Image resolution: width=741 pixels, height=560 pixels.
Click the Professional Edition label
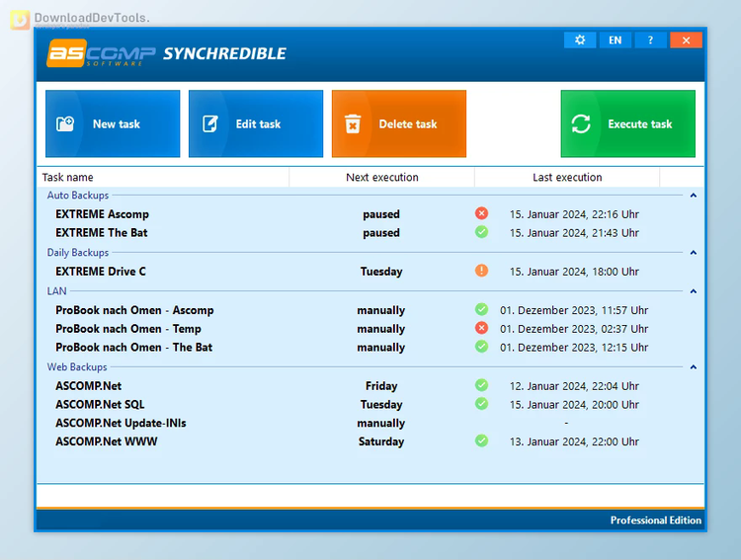655,520
